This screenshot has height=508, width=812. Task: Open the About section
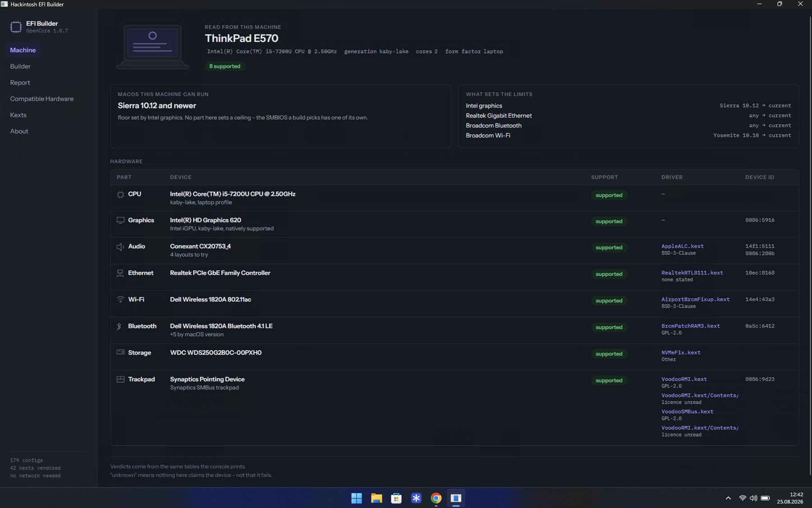pyautogui.click(x=19, y=131)
